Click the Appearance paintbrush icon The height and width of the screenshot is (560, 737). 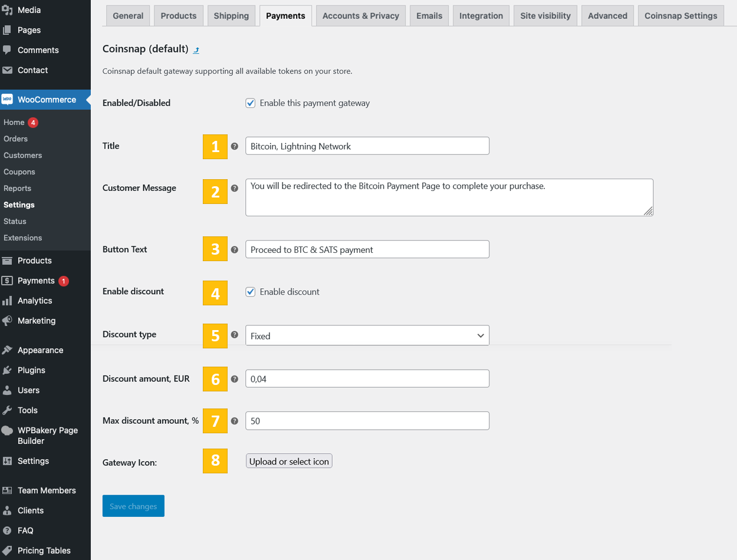tap(7, 350)
